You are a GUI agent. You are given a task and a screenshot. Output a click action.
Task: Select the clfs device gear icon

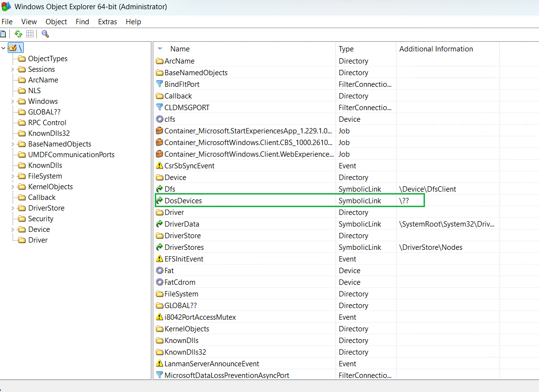pos(160,119)
